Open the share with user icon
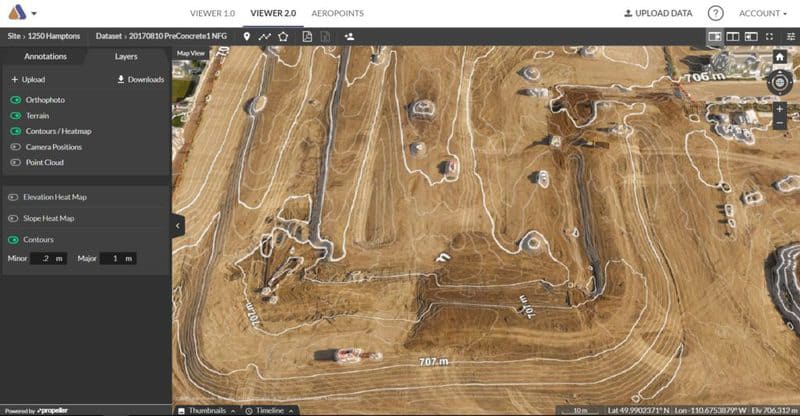Screen dimensions: 800x416 click(350, 36)
